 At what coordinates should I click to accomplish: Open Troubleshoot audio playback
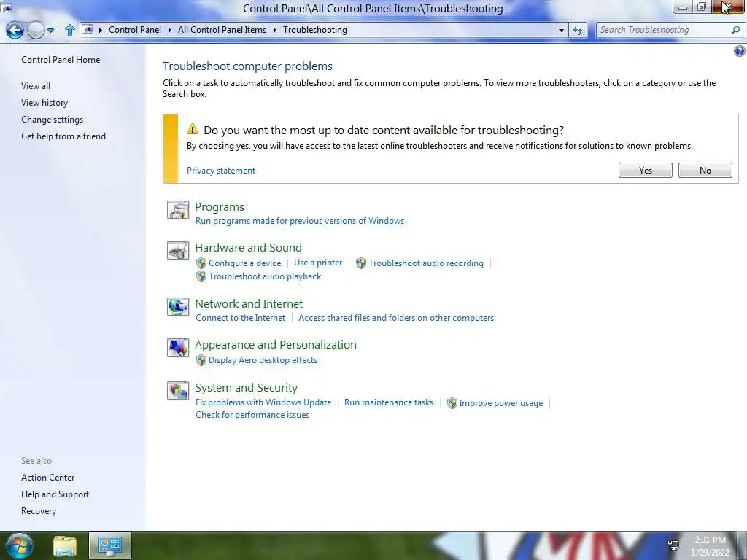pos(265,276)
